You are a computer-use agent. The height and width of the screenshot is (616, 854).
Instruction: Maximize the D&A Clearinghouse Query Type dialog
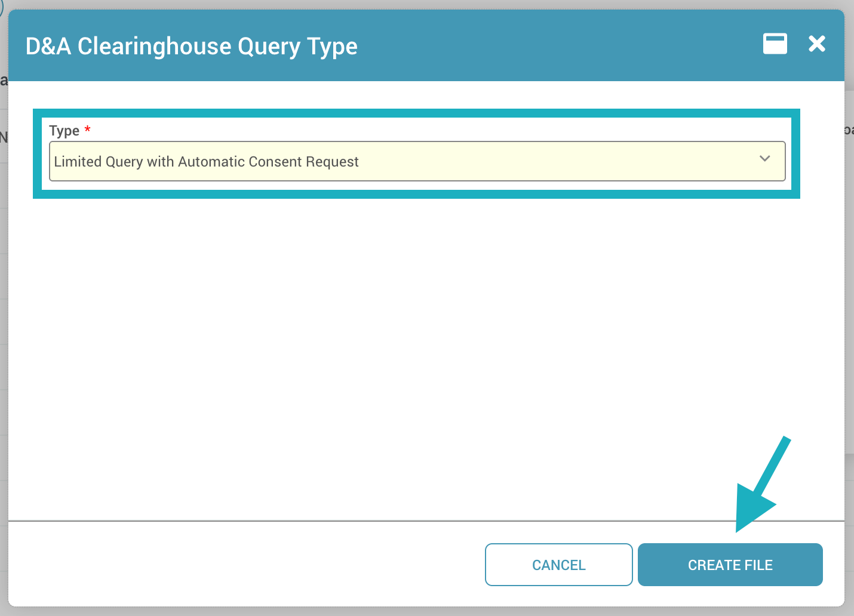pos(775,44)
